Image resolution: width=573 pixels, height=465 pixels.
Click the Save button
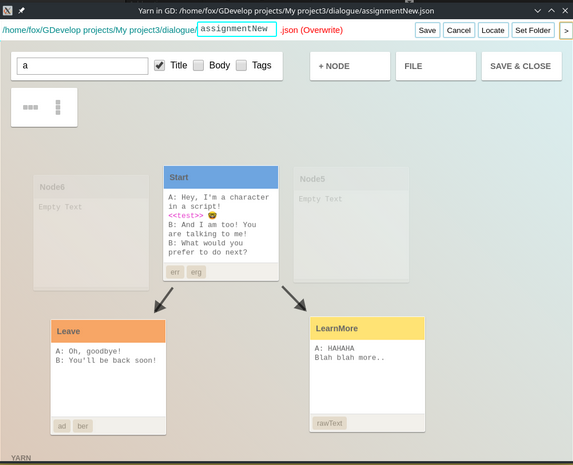(427, 30)
